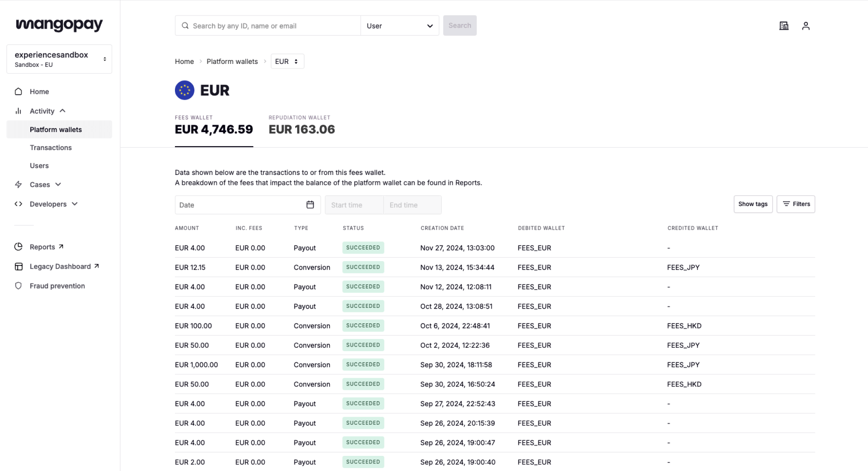Select the EUR 1,000.00 conversion amount
Viewport: 868px width, 471px height.
pyautogui.click(x=196, y=365)
